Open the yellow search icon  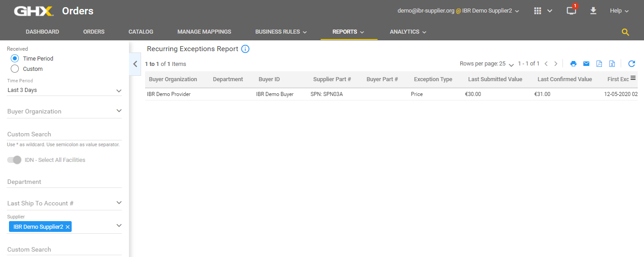626,32
